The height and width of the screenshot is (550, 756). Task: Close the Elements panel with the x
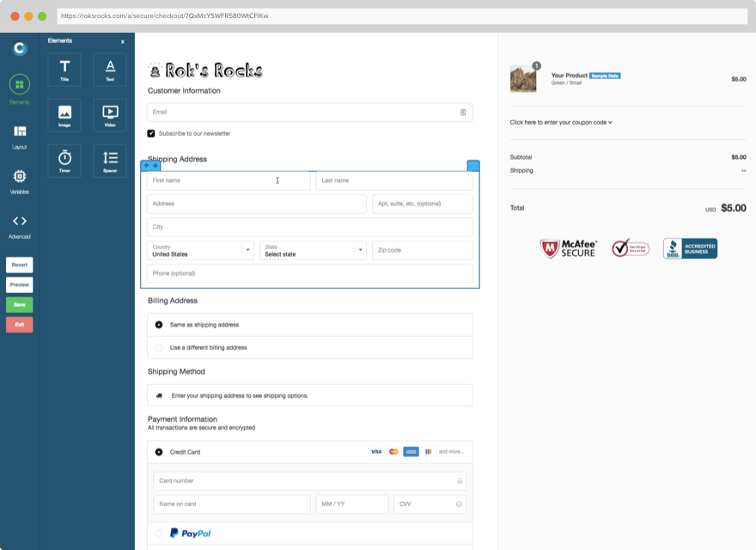click(x=125, y=40)
